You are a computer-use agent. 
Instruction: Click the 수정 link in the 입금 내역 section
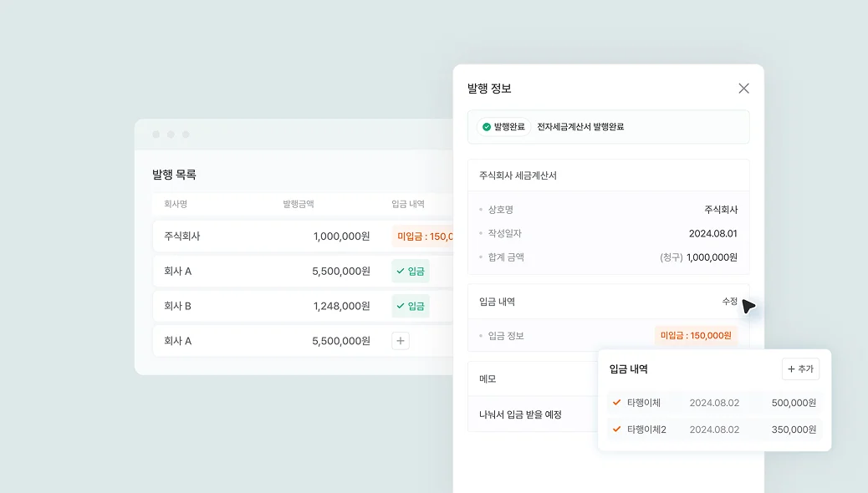[x=730, y=301]
